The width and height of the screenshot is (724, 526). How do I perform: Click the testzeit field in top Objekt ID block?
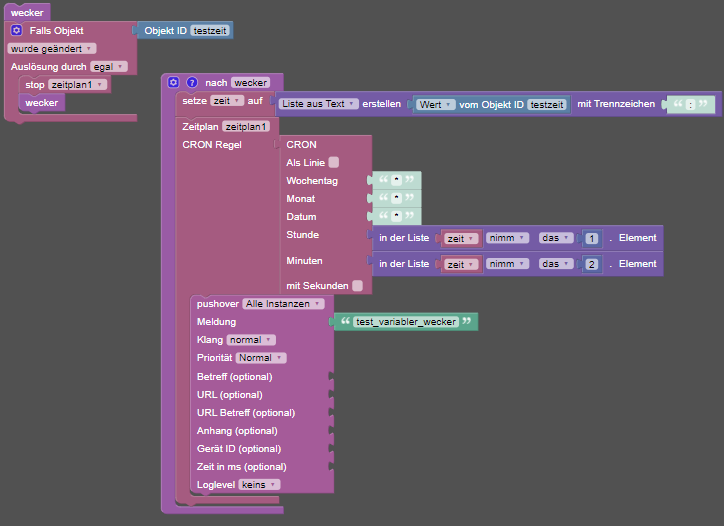(x=210, y=30)
